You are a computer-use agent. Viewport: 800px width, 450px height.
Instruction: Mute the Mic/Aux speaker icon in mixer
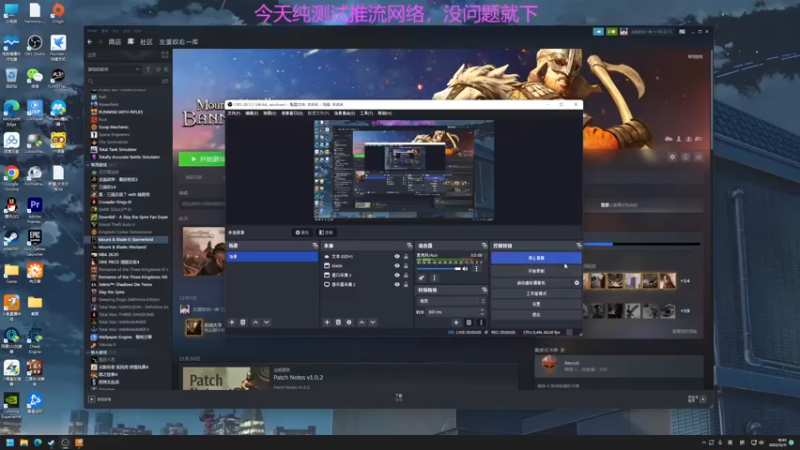(x=465, y=269)
